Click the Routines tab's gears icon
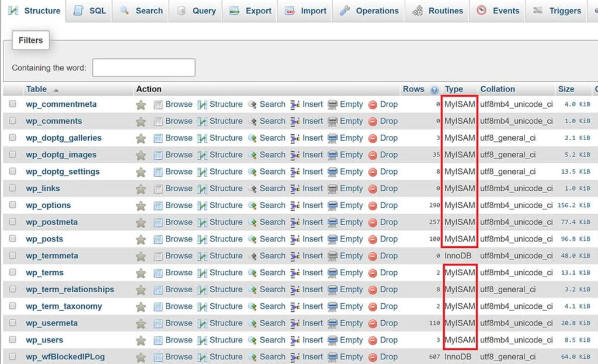Viewport: 598px width, 364px height. pyautogui.click(x=418, y=10)
